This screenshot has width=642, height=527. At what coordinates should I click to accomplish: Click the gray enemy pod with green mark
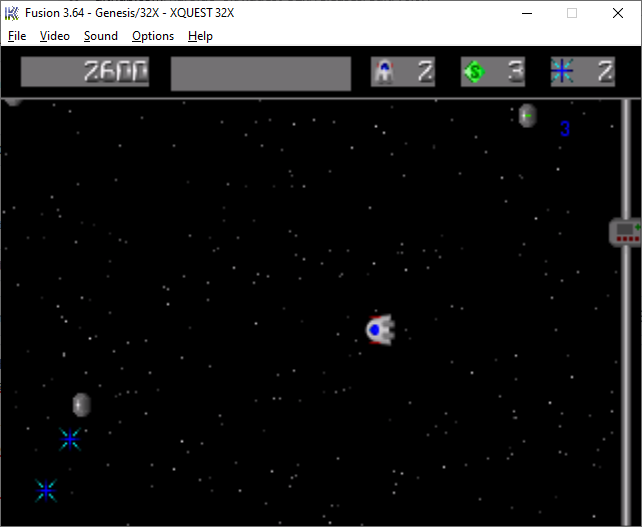(527, 115)
